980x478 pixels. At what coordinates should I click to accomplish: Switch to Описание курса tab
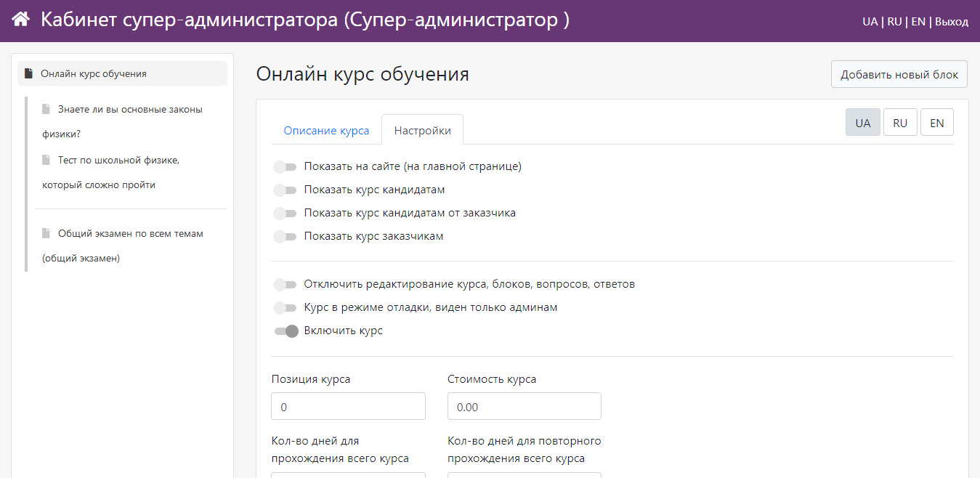[326, 131]
